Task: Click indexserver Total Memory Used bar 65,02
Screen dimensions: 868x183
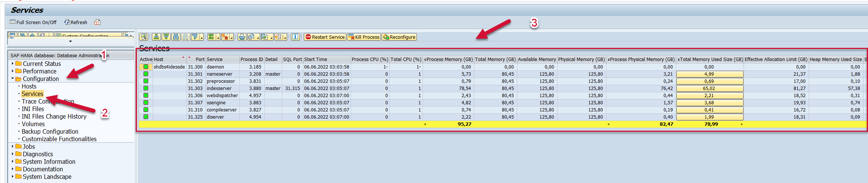Action: 709,88
